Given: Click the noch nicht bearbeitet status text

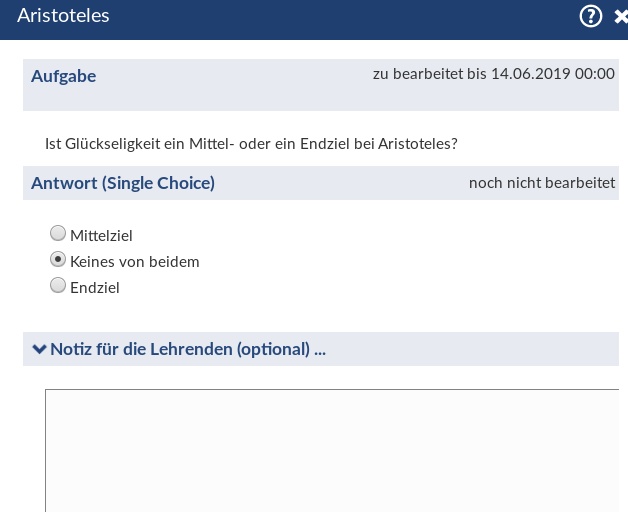Looking at the screenshot, I should click(x=541, y=183).
